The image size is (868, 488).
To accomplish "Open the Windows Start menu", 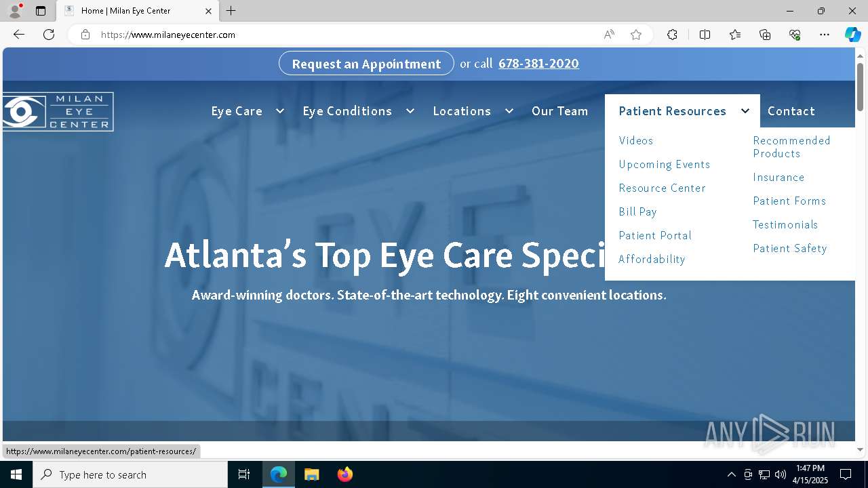I will click(x=16, y=474).
